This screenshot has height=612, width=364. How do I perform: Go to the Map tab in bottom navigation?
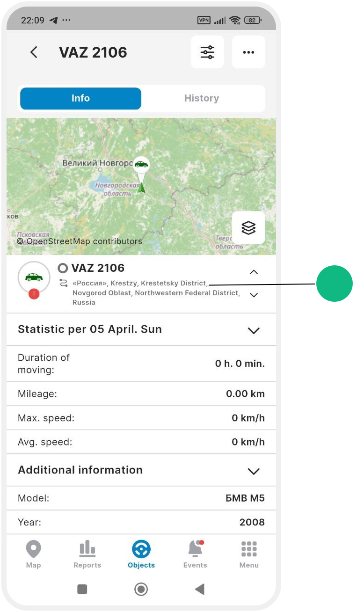(x=34, y=554)
